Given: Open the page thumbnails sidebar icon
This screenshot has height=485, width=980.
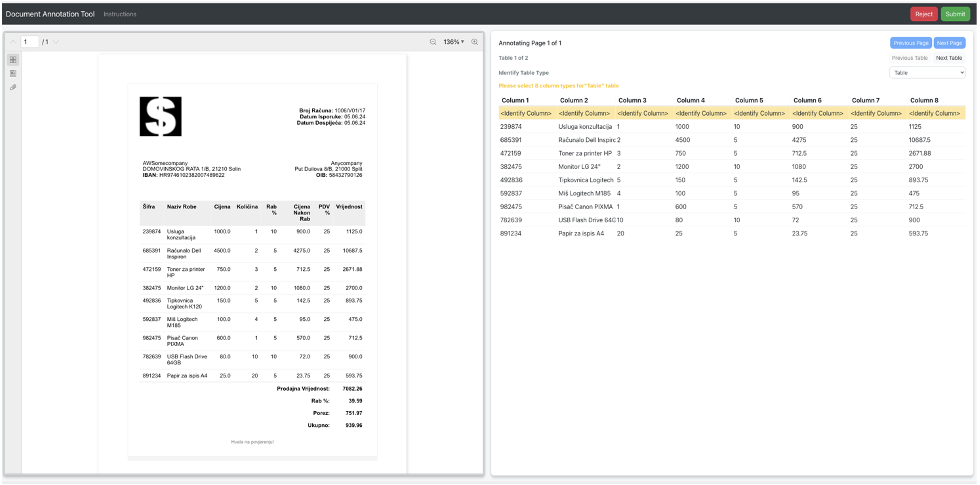Looking at the screenshot, I should coord(13,60).
